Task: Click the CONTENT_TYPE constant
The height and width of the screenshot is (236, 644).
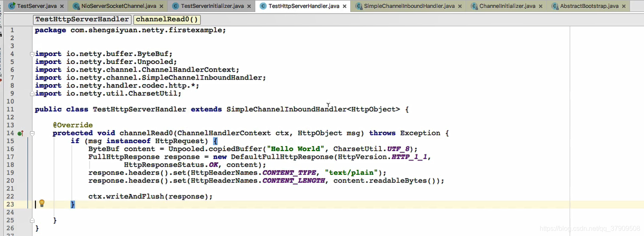Action: click(x=289, y=173)
